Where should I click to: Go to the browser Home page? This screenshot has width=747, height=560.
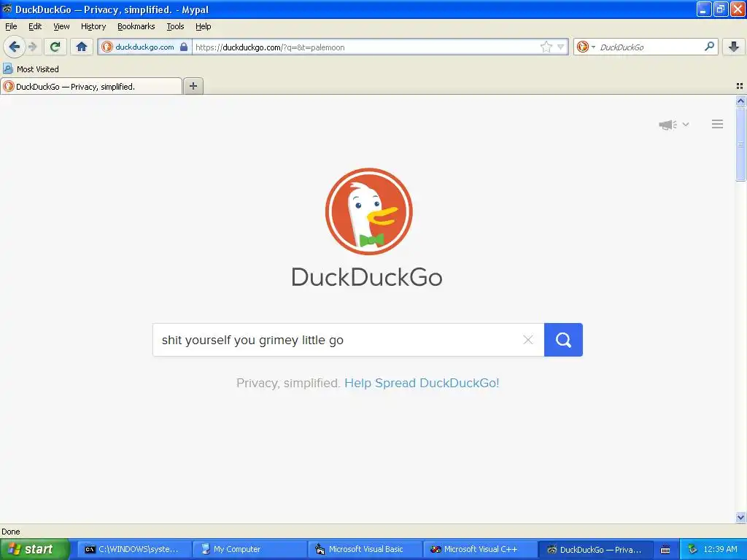click(82, 47)
